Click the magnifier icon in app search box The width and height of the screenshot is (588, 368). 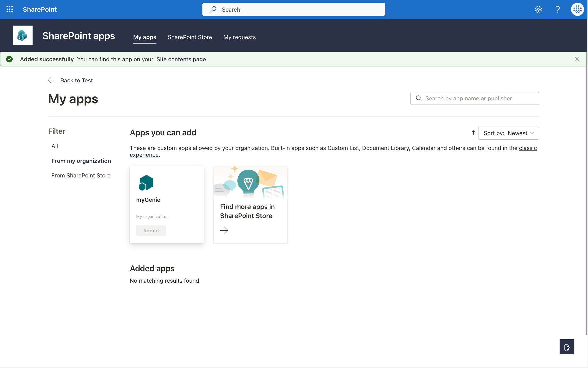point(419,98)
